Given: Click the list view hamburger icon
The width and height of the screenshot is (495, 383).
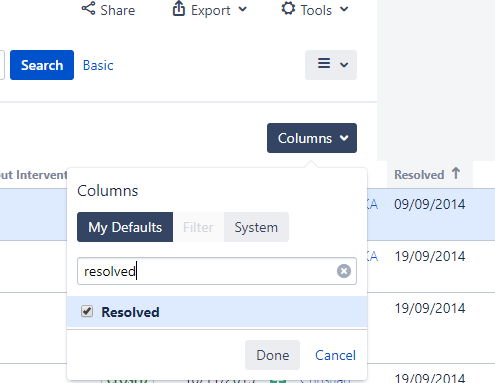Looking at the screenshot, I should point(324,63).
